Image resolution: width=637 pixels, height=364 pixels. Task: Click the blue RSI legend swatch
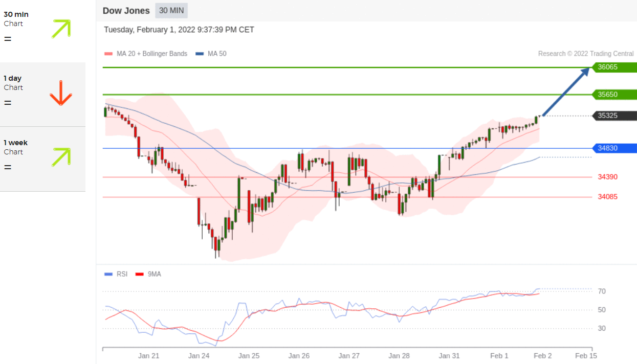[108, 275]
